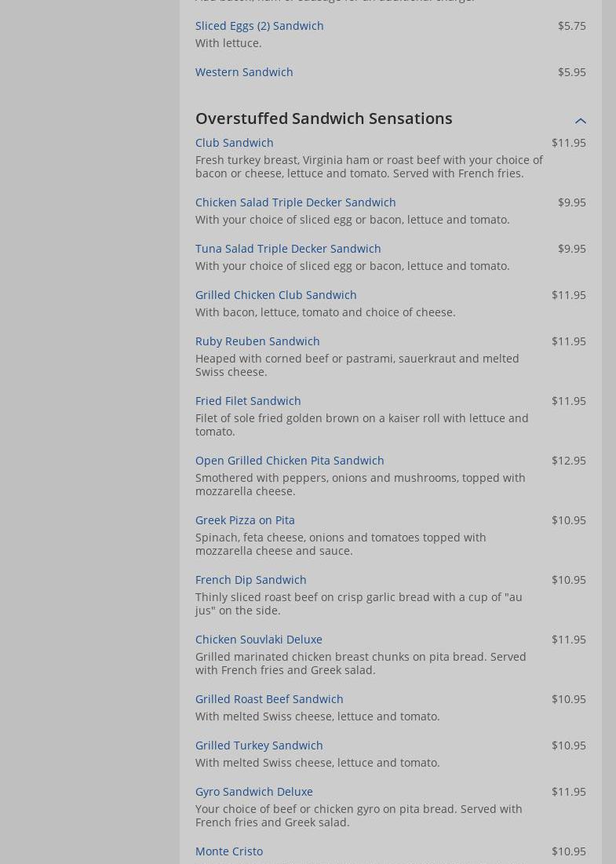Image resolution: width=616 pixels, height=864 pixels.
Task: Choose the French Dip Sandwich
Action: [x=250, y=580]
